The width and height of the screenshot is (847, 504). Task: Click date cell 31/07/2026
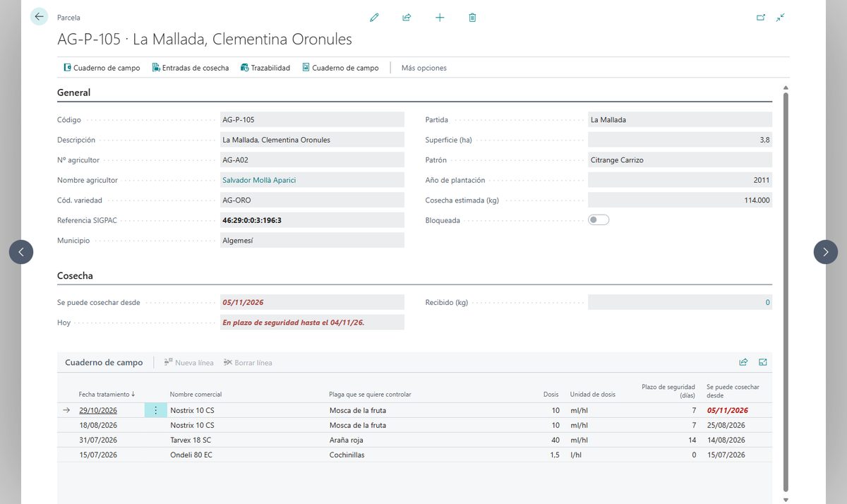pos(98,440)
